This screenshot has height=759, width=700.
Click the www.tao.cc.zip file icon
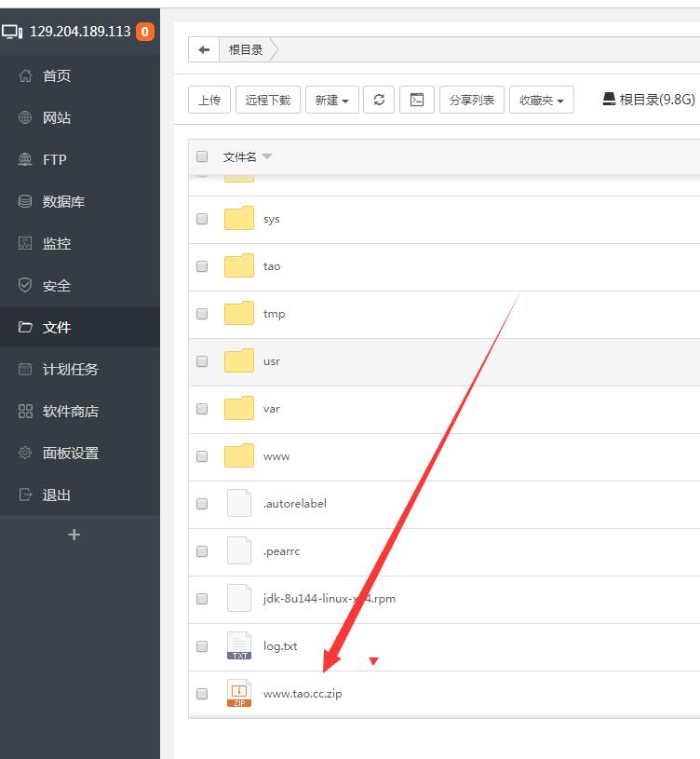[x=239, y=694]
